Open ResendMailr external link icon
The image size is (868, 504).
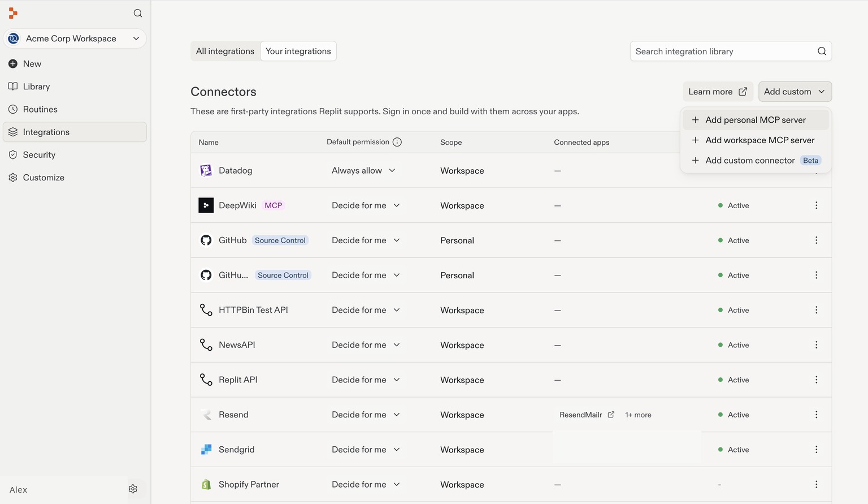pyautogui.click(x=611, y=415)
